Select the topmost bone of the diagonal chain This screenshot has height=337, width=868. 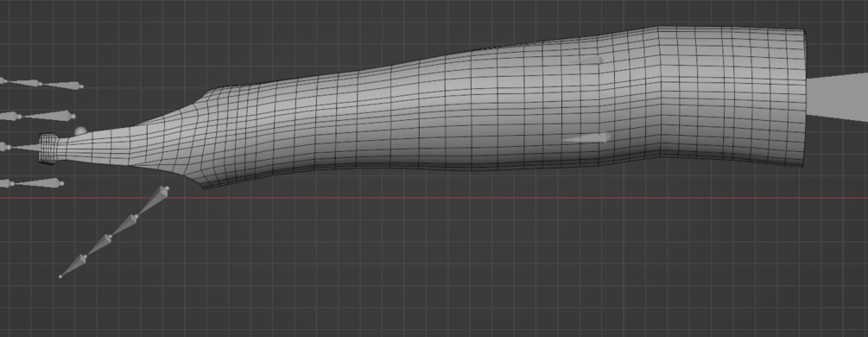(151, 201)
